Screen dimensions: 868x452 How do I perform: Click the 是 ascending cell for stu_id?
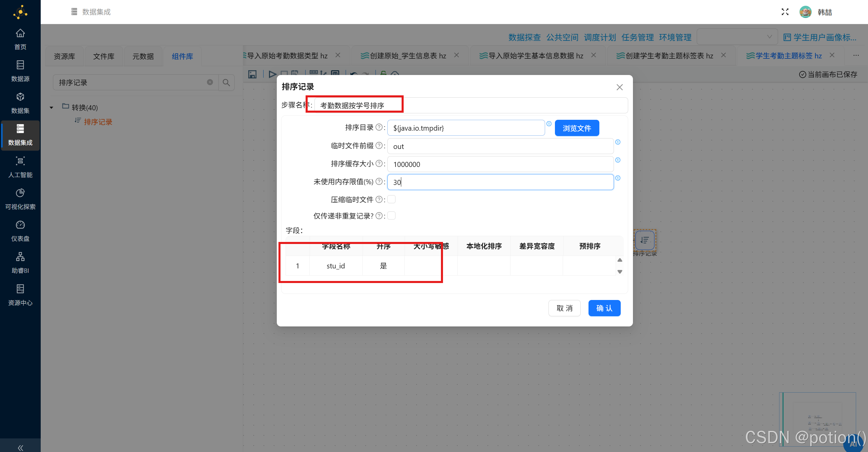pyautogui.click(x=383, y=266)
